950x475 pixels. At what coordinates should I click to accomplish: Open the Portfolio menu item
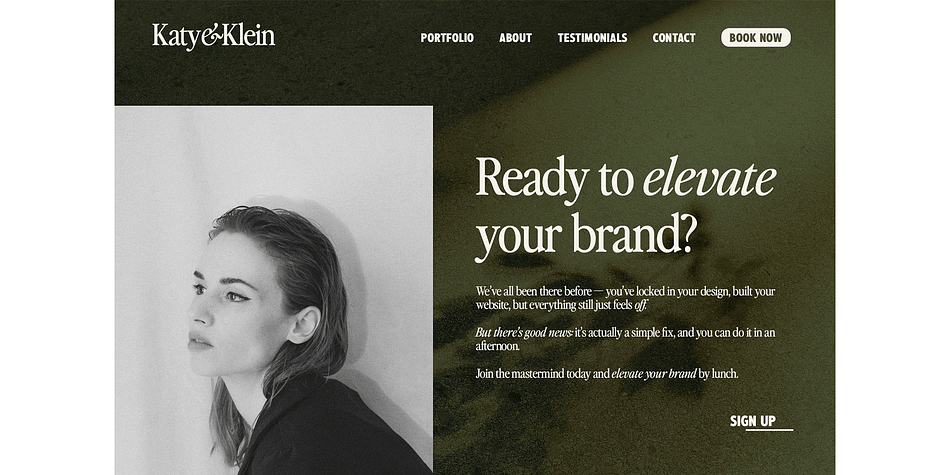click(447, 38)
